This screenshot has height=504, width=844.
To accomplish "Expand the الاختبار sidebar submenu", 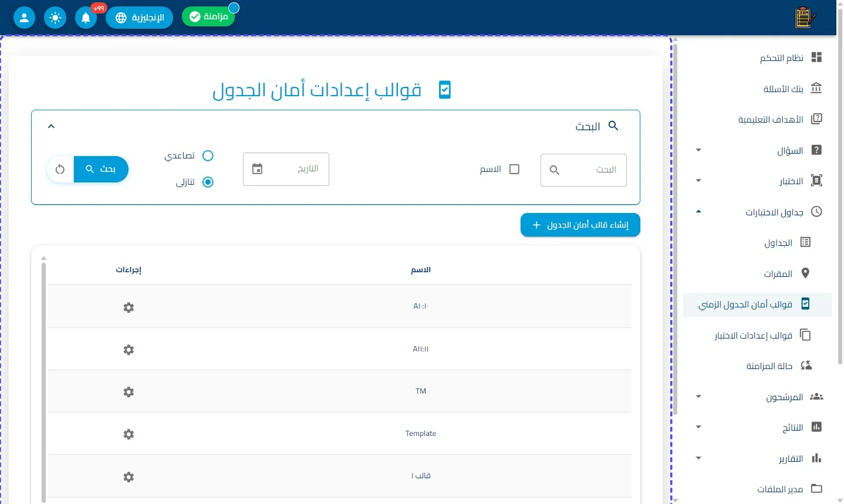I will tap(698, 181).
